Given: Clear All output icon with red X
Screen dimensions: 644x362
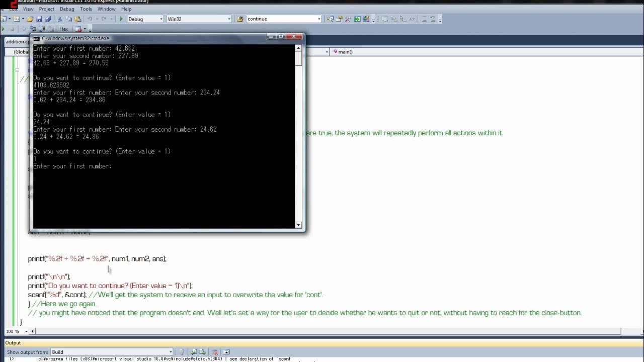Looking at the screenshot, I should [215, 352].
